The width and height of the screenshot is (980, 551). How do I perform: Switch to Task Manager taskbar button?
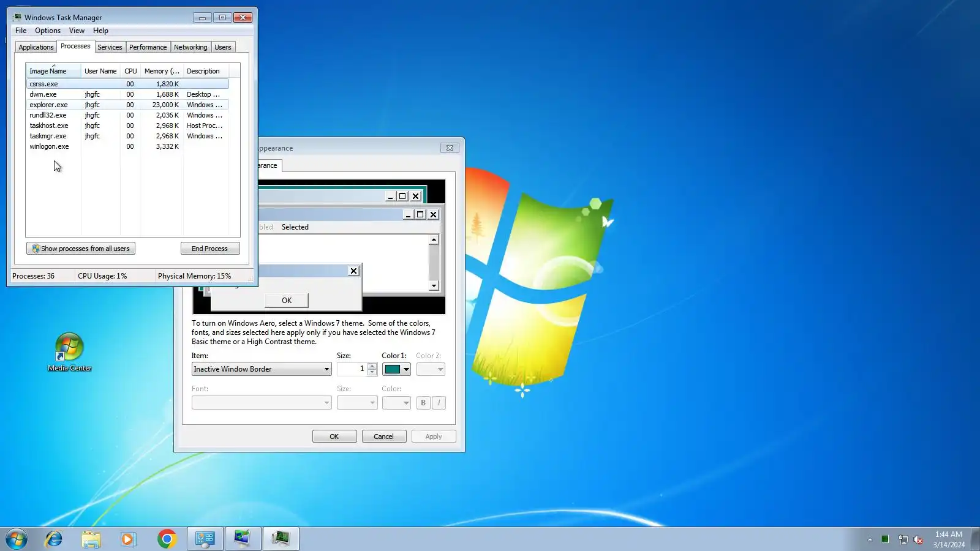coord(281,539)
